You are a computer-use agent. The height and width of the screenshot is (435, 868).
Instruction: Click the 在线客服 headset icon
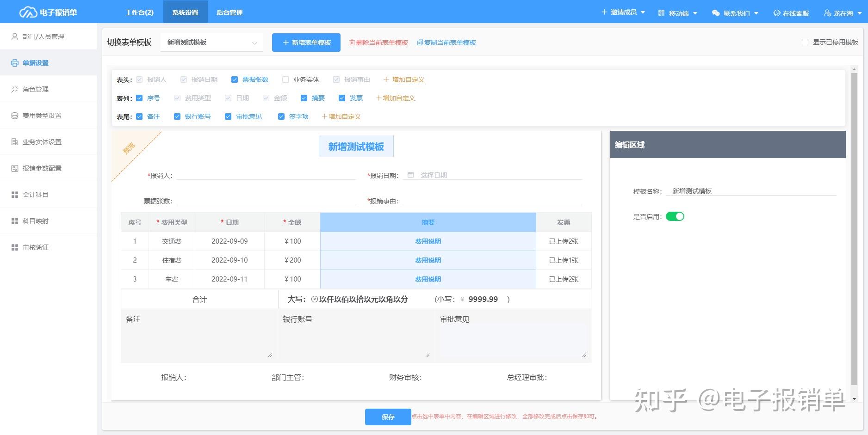pos(777,13)
